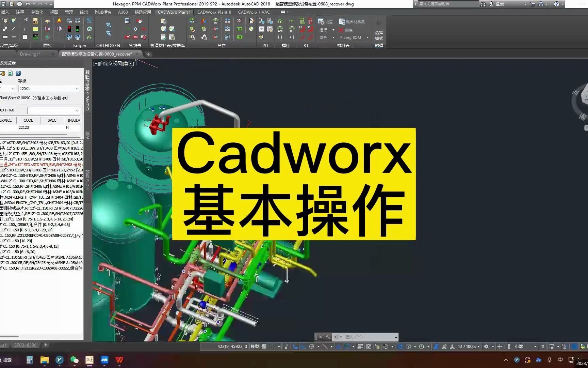Click the SIZ size change icon
588x368 pixels.
pos(215,21)
